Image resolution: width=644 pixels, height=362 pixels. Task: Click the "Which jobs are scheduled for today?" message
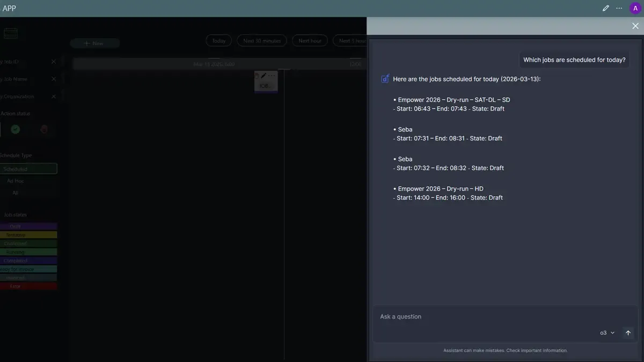coord(574,60)
